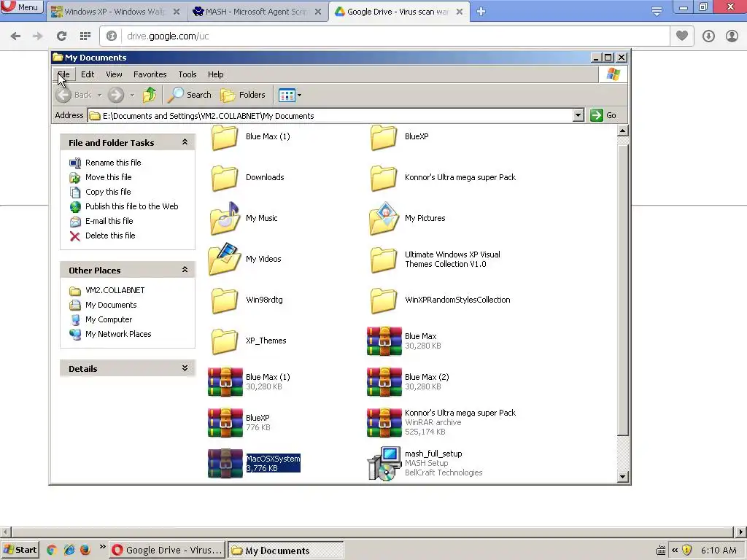The image size is (747, 560).
Task: Open the Search pane
Action: [x=190, y=95]
